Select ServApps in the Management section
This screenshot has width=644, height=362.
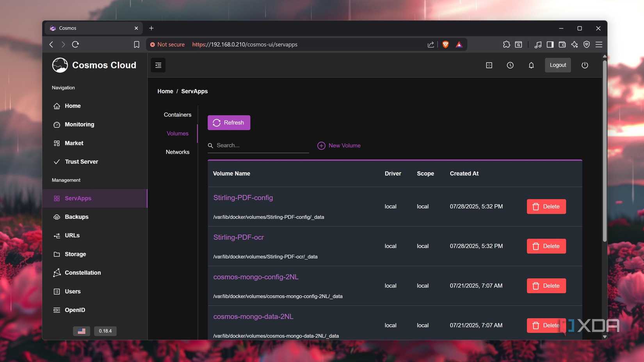pyautogui.click(x=95, y=198)
